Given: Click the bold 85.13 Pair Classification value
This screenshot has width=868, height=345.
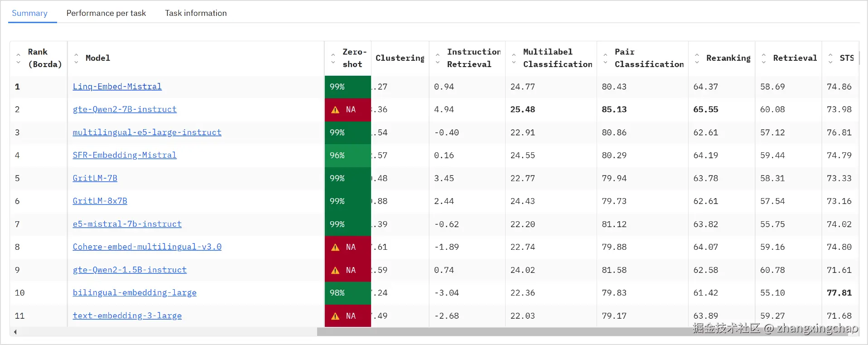Looking at the screenshot, I should click(614, 109).
